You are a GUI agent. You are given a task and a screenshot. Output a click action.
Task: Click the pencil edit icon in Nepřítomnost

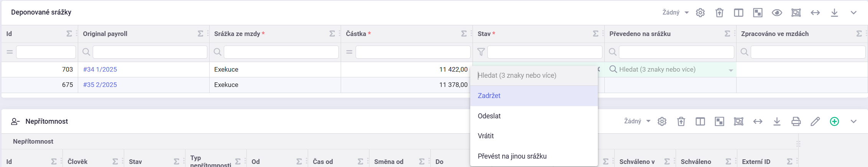click(815, 121)
